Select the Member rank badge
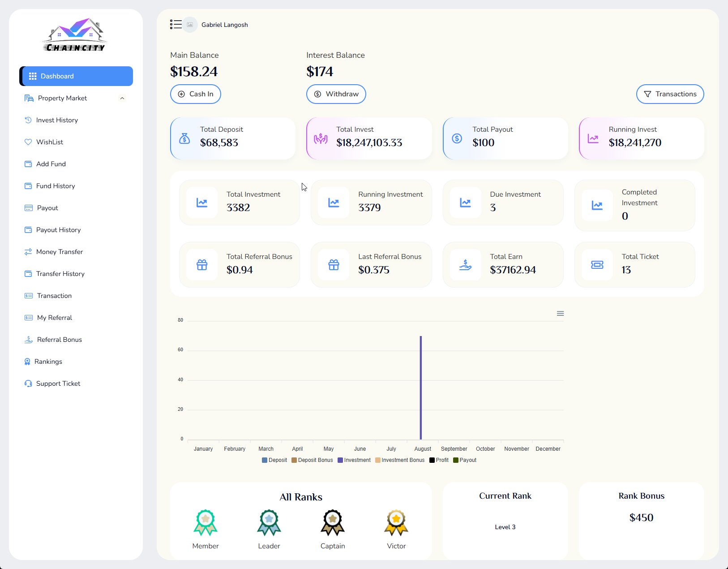Image resolution: width=728 pixels, height=569 pixels. [206, 523]
